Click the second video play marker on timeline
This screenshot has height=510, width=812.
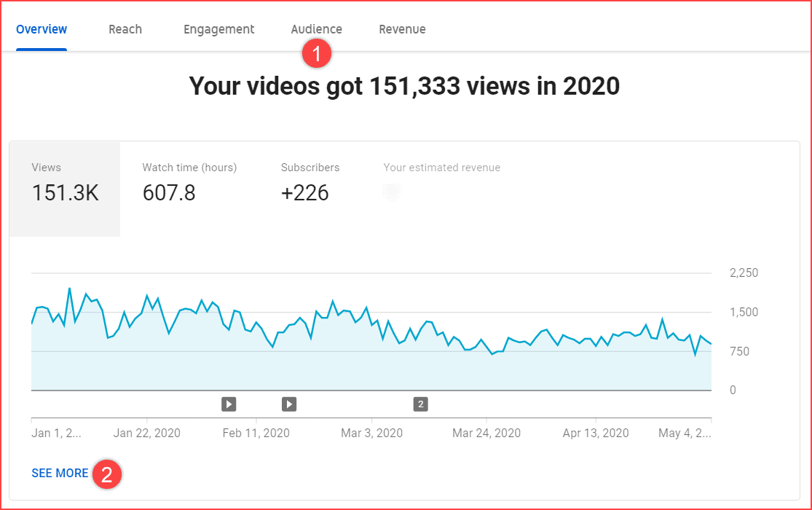coord(288,404)
